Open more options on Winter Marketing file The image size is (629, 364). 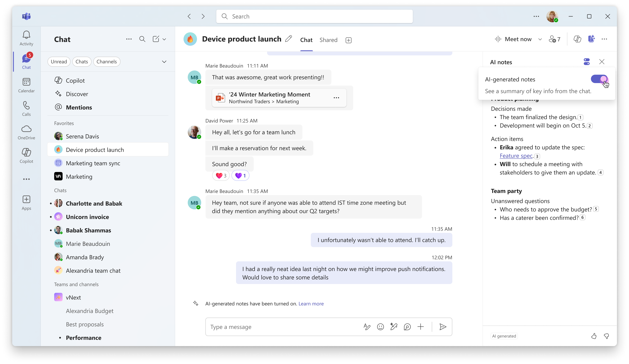pos(336,98)
